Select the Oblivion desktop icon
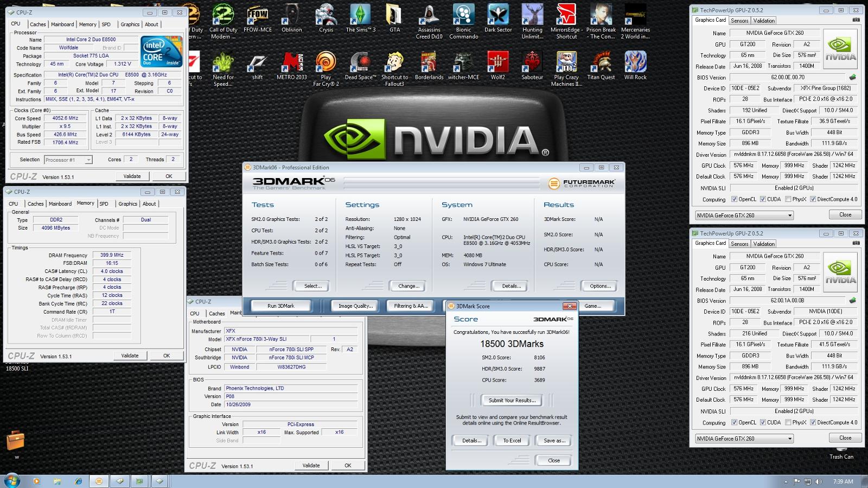Viewport: 868px width, 488px height. tap(292, 18)
